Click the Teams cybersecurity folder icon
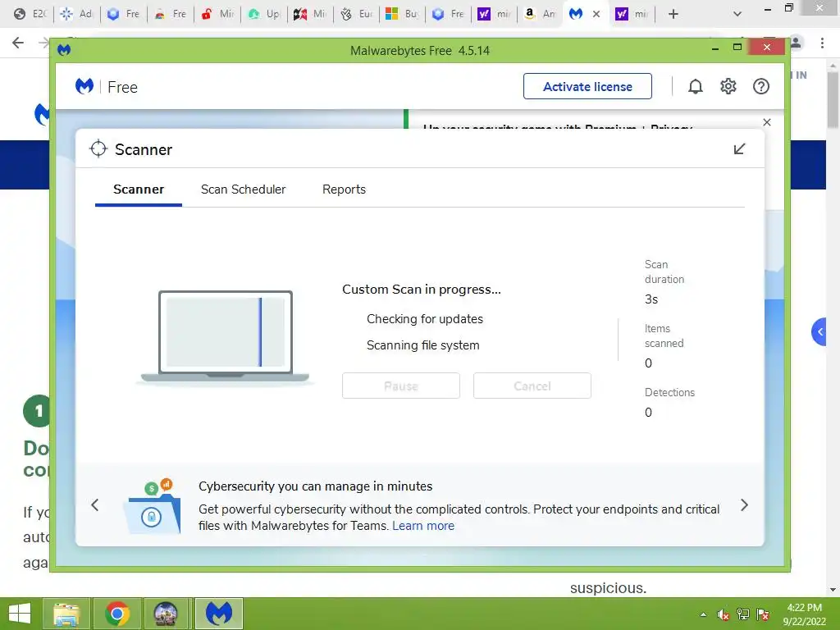Screen dimensions: 840x630 click(152, 506)
